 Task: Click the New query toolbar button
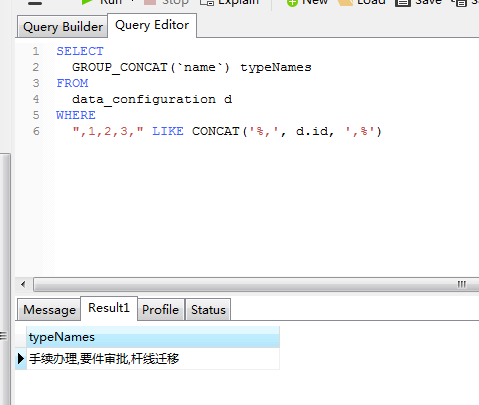(x=307, y=2)
